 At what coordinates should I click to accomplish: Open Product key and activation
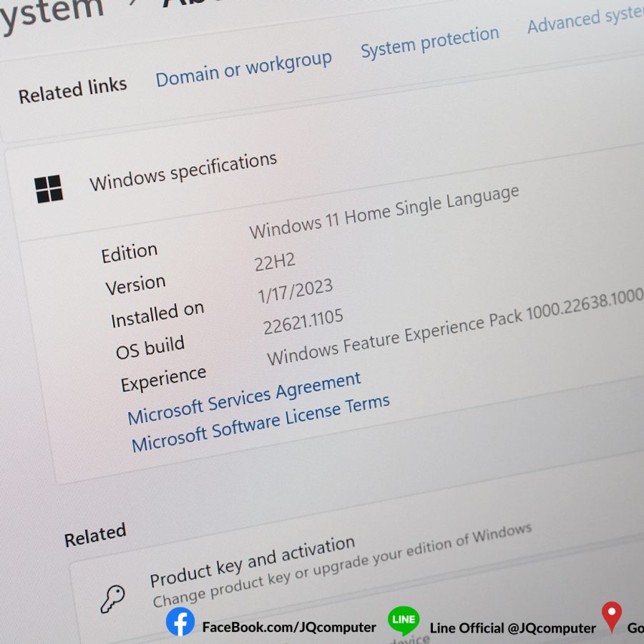(x=252, y=562)
